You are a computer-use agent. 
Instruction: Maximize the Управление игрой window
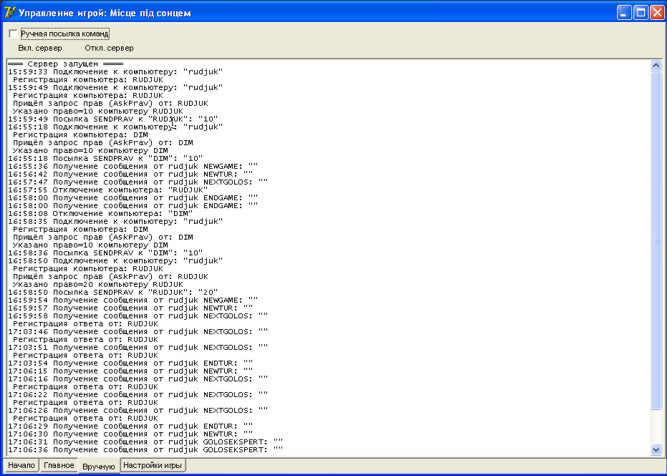[x=639, y=13]
